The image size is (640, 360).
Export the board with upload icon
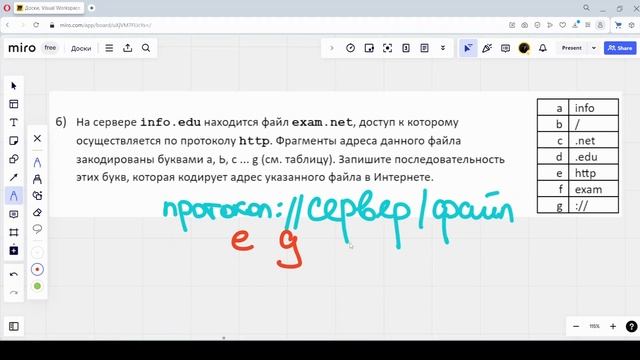pyautogui.click(x=128, y=48)
